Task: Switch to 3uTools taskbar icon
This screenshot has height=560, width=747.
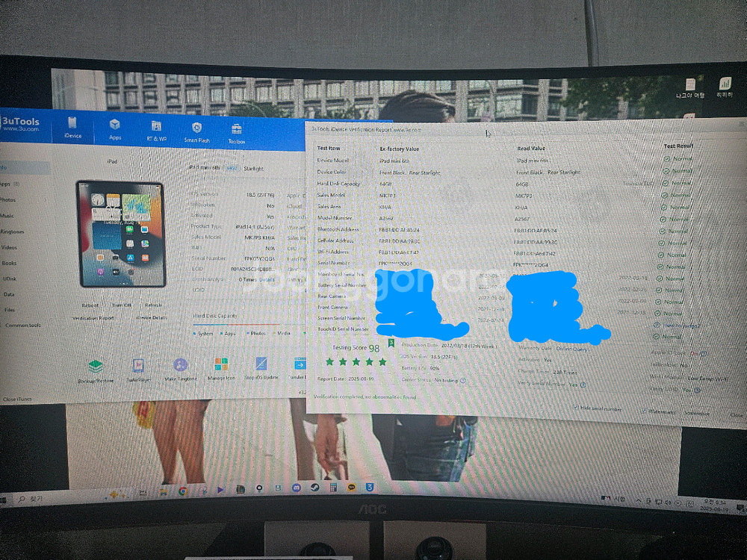Action: (x=370, y=487)
